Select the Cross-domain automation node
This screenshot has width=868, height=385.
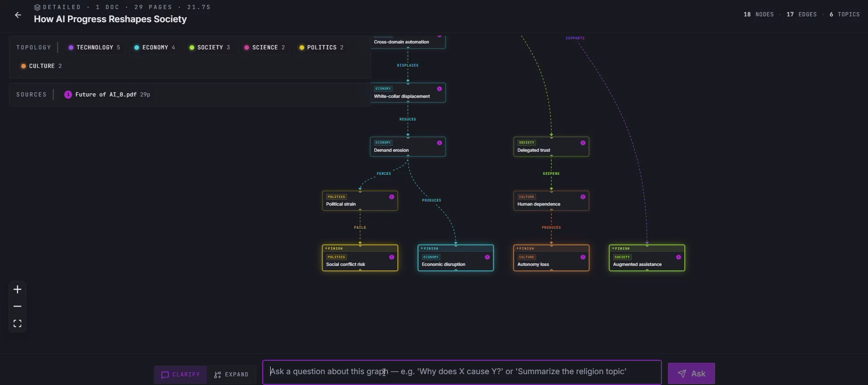pos(408,42)
